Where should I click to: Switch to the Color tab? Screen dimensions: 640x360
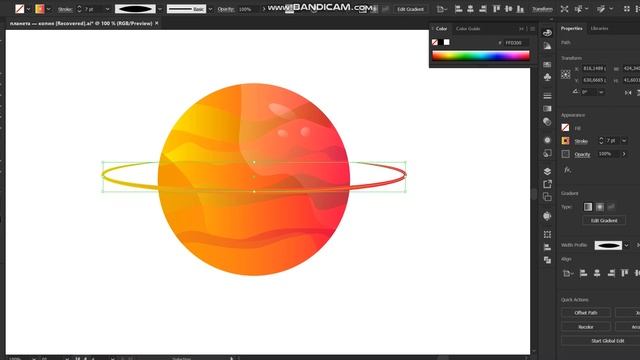coord(441,29)
